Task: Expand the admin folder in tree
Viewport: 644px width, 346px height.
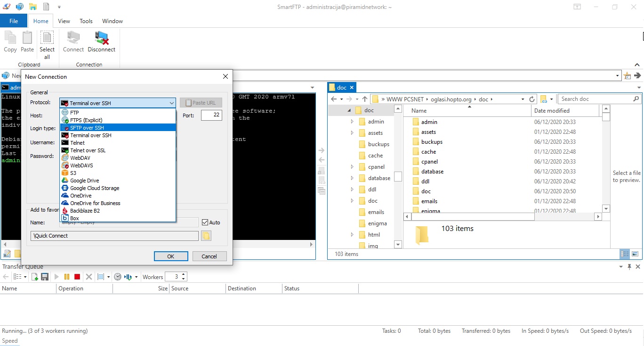Action: (x=352, y=122)
